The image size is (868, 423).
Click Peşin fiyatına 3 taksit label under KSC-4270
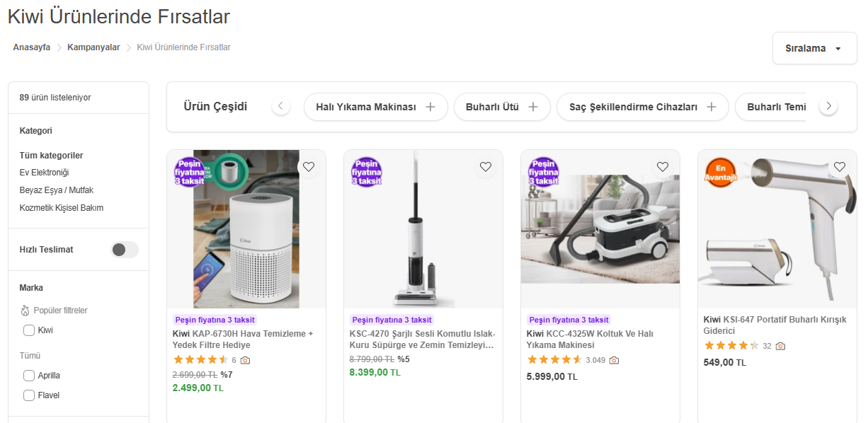click(x=392, y=320)
